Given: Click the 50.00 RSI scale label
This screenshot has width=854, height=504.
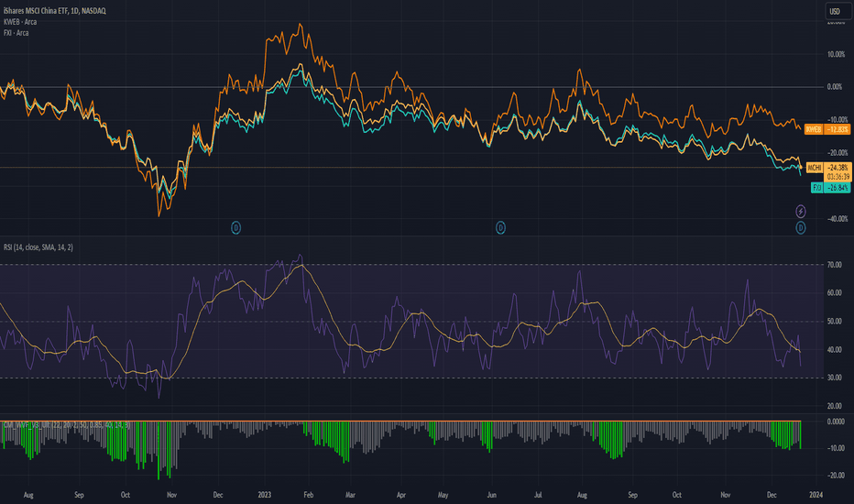Looking at the screenshot, I should click(x=835, y=322).
